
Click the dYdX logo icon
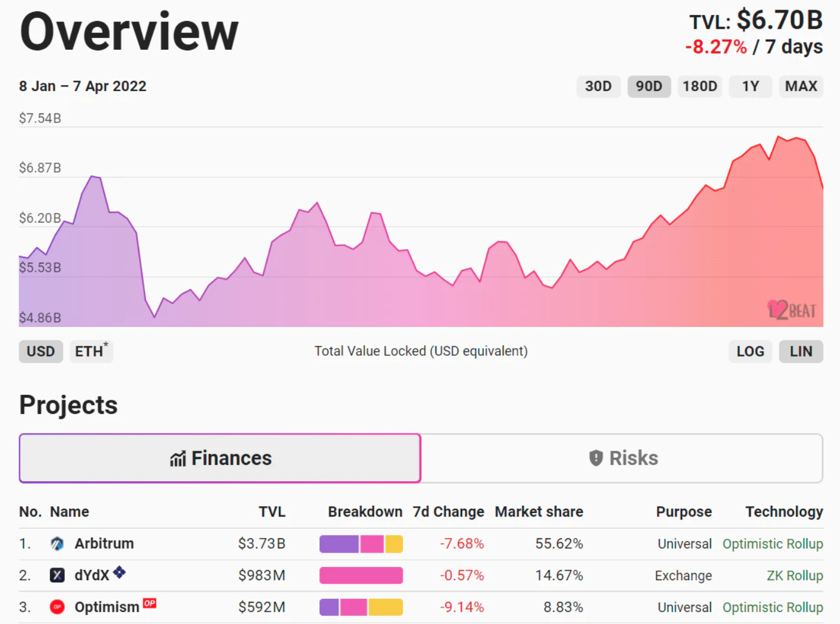coord(57,575)
